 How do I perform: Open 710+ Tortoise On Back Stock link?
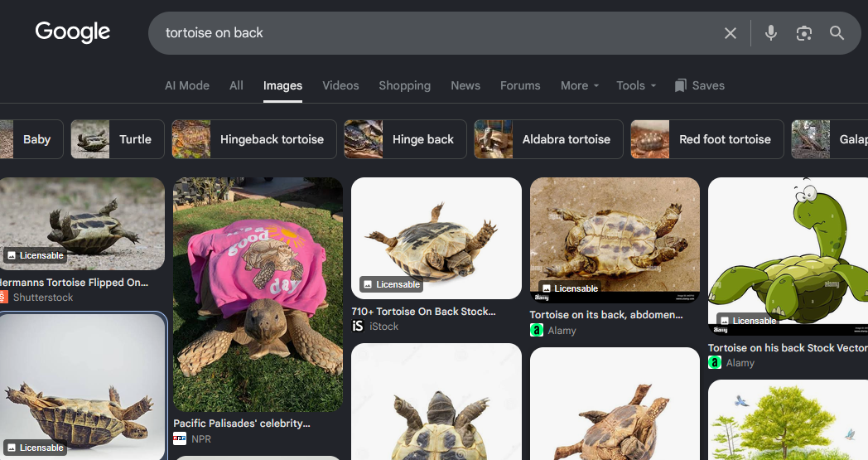click(x=423, y=311)
